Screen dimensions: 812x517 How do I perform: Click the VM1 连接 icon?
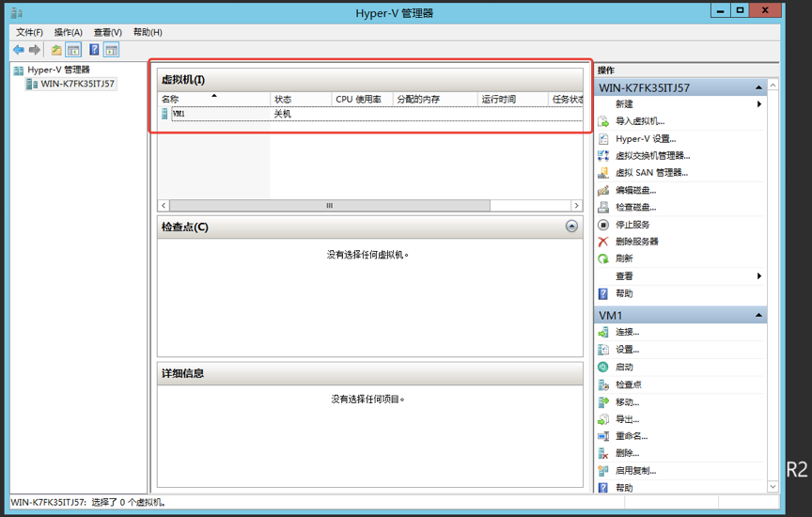tap(603, 332)
